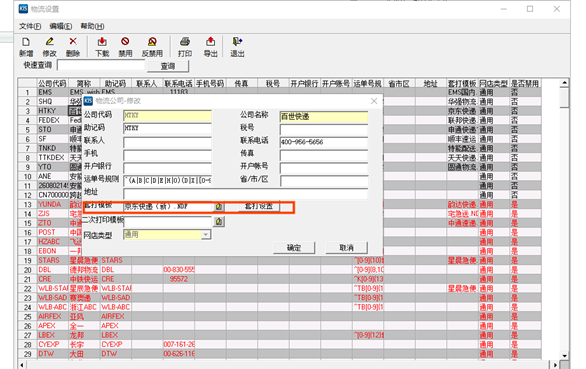
Task: Open the 编辑(E) menu
Action: click(x=61, y=26)
